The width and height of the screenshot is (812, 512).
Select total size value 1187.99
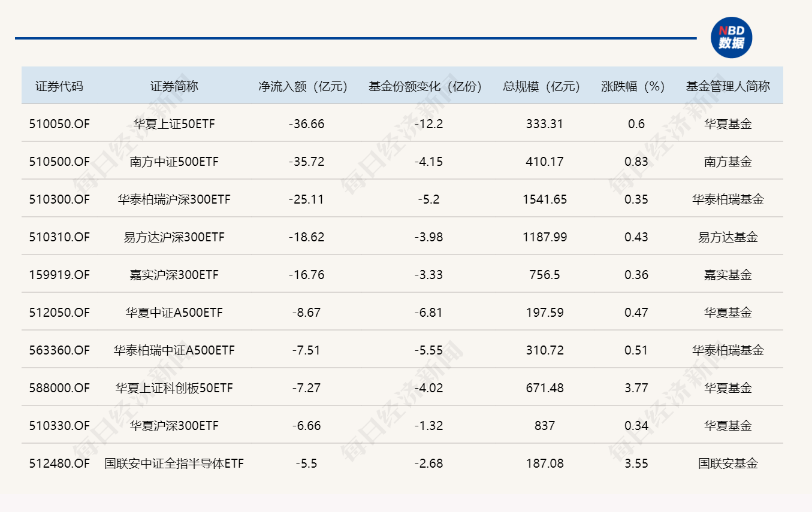[545, 237]
